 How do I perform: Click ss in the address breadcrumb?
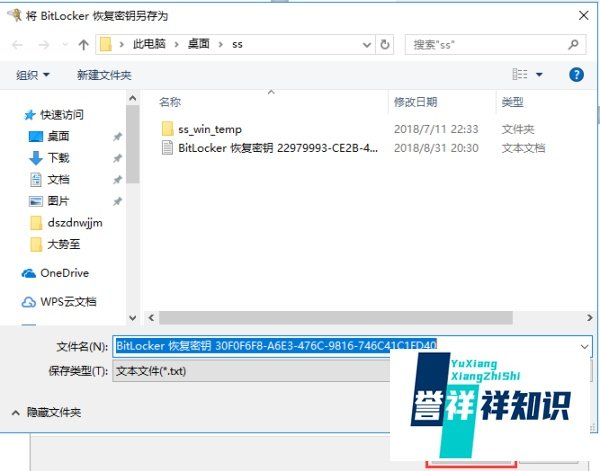[x=237, y=45]
